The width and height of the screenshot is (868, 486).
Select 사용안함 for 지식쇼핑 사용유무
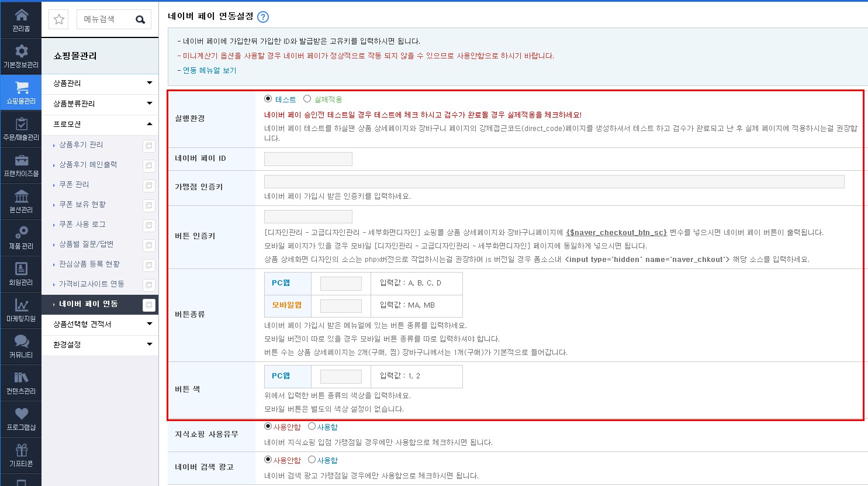pos(268,426)
